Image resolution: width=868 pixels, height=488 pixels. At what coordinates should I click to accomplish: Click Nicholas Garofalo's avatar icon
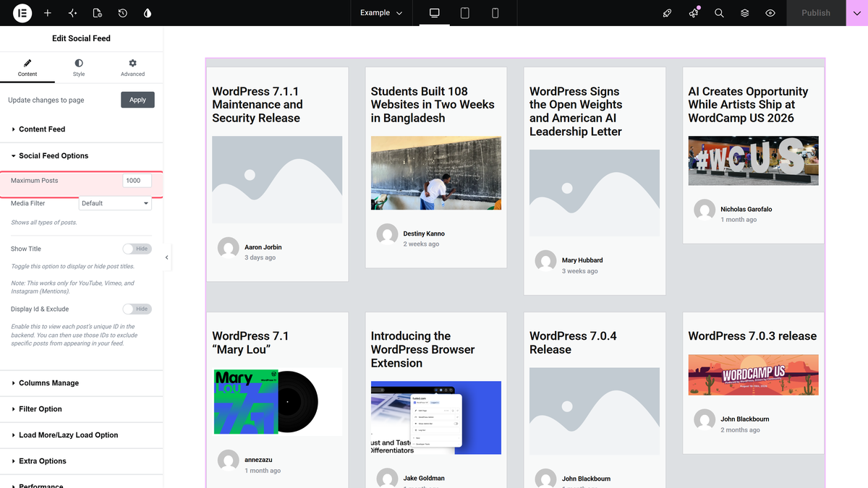coord(705,210)
